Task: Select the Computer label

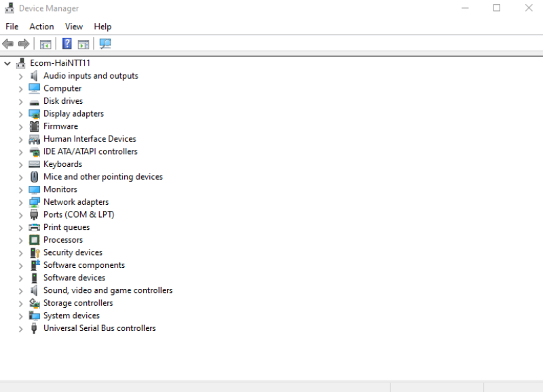Action: click(62, 89)
